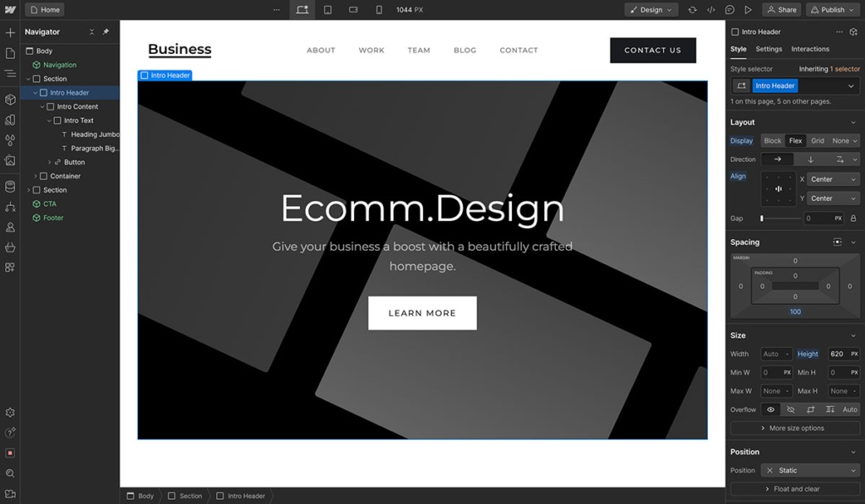Set Display to Grid

[816, 140]
